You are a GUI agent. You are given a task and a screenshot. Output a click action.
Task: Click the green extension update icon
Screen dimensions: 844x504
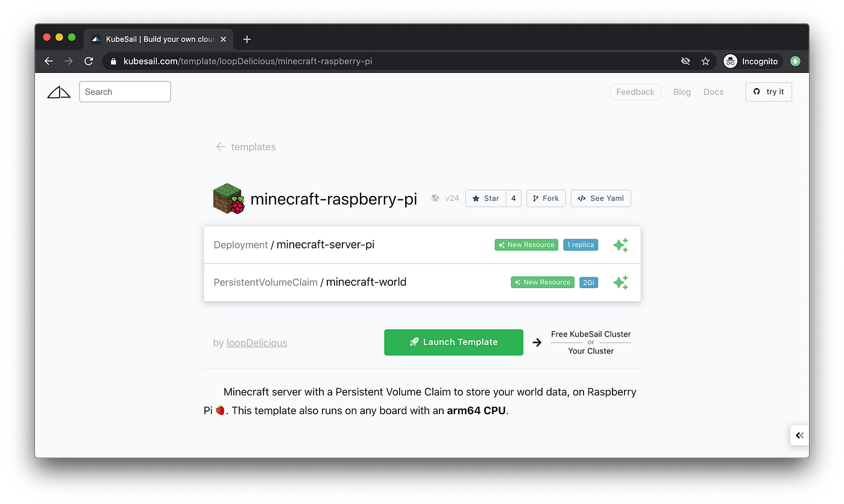click(795, 61)
